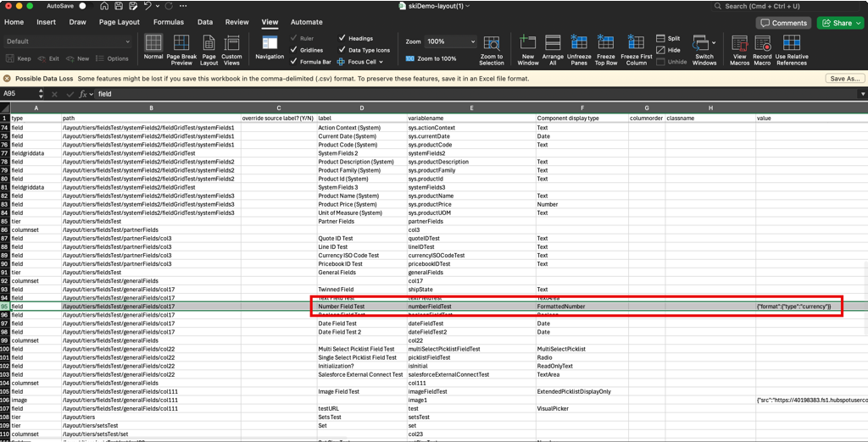Click the Comments button
Viewport: 868px width, 442px height.
point(783,23)
